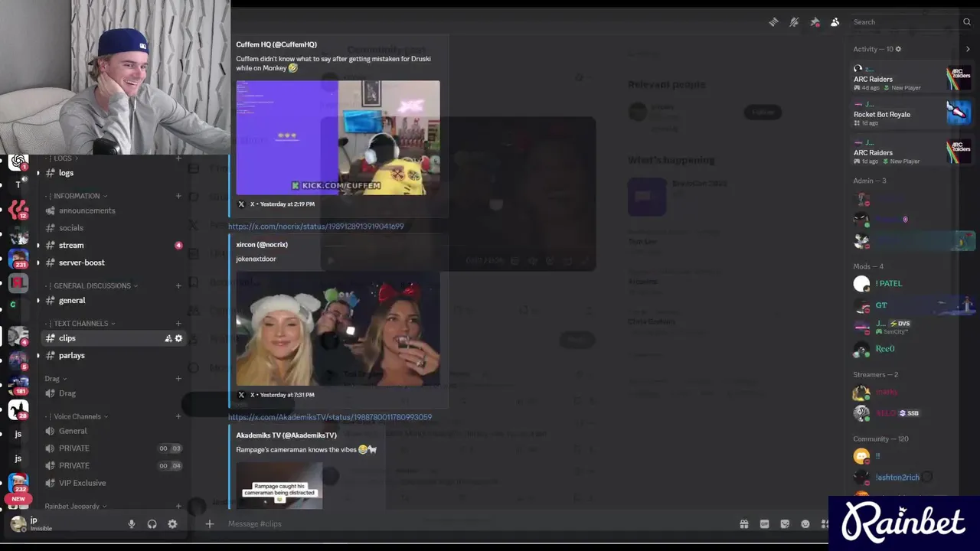Toggle headphones deafen in user panel
This screenshot has width=980, height=551.
[152, 524]
